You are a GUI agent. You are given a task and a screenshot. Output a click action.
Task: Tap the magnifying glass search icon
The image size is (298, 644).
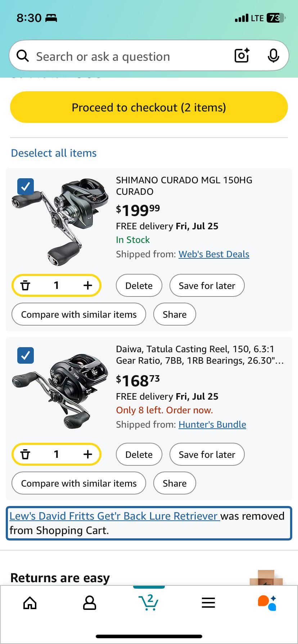pyautogui.click(x=23, y=56)
